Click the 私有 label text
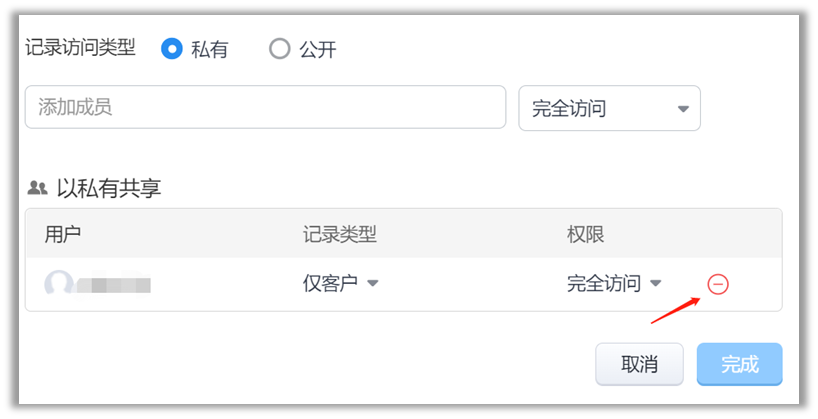The height and width of the screenshot is (419, 818). click(x=210, y=50)
